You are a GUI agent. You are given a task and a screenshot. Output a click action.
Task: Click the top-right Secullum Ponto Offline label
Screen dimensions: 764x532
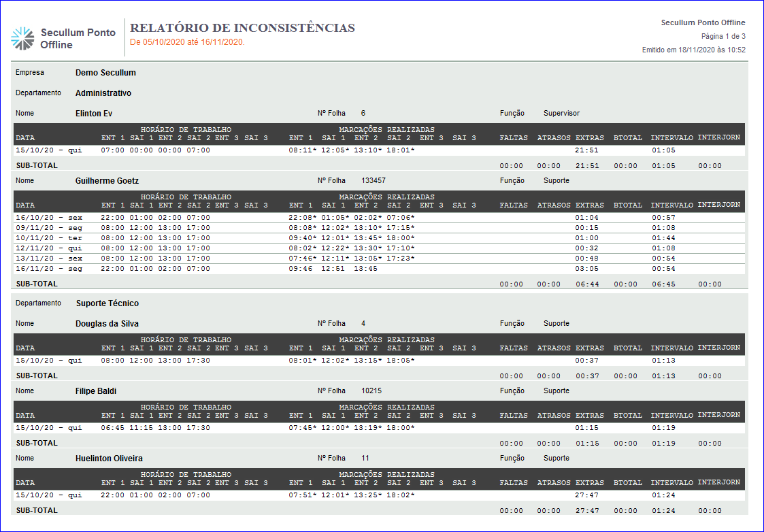click(703, 22)
